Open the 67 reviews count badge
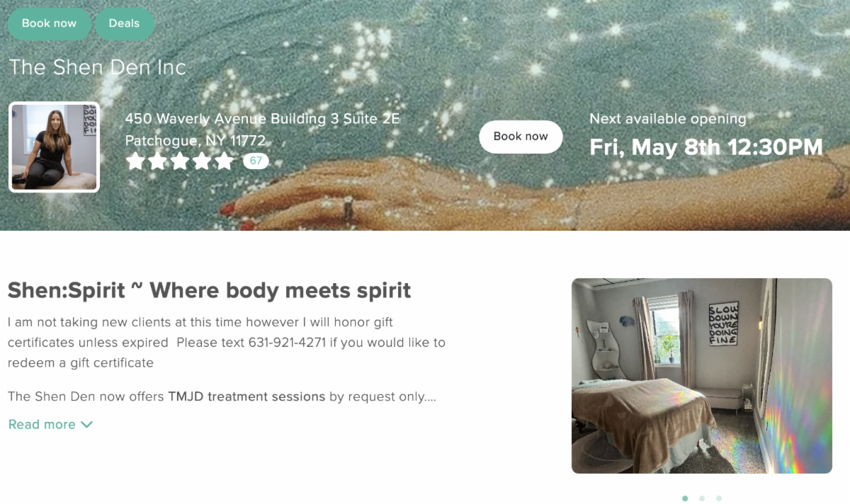Screen dimensions: 850x504 [256, 161]
